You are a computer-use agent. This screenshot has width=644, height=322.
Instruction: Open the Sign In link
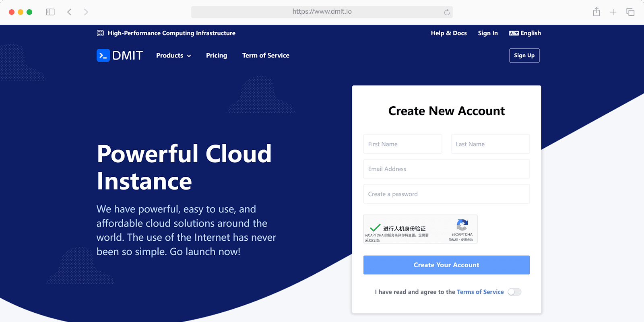coord(488,33)
